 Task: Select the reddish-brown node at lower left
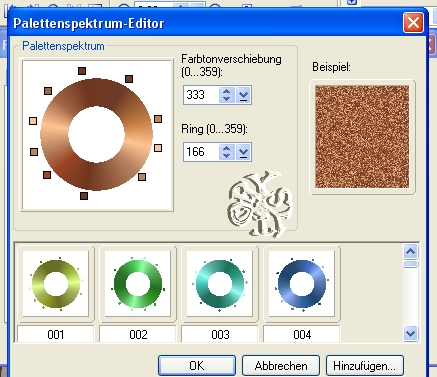point(47,175)
